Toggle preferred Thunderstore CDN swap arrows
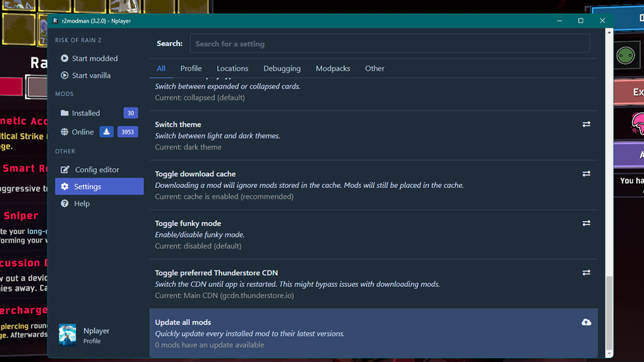 click(586, 272)
